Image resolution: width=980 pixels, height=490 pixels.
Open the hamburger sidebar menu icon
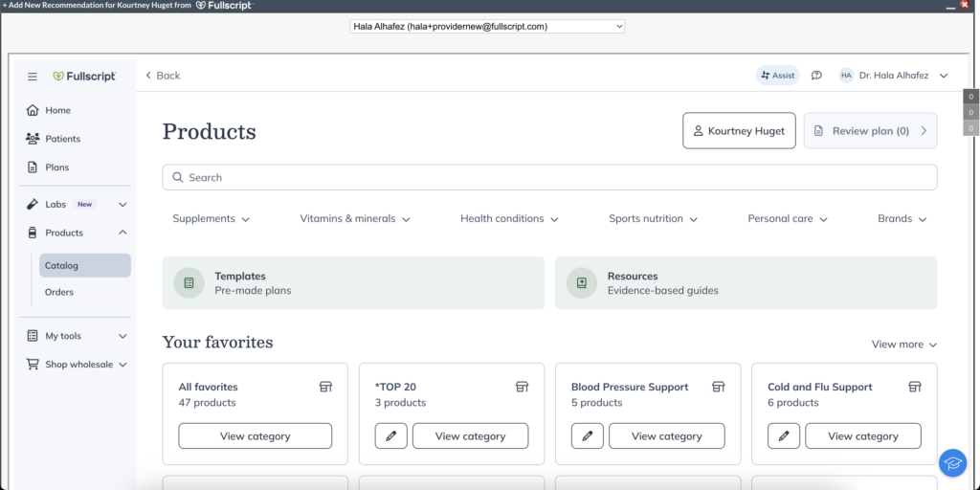coord(33,77)
